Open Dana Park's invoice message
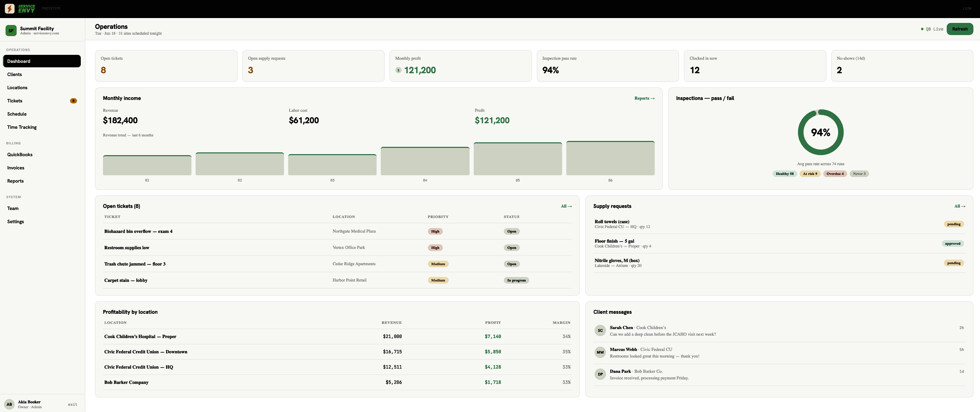This screenshot has width=980, height=412. 779,375
